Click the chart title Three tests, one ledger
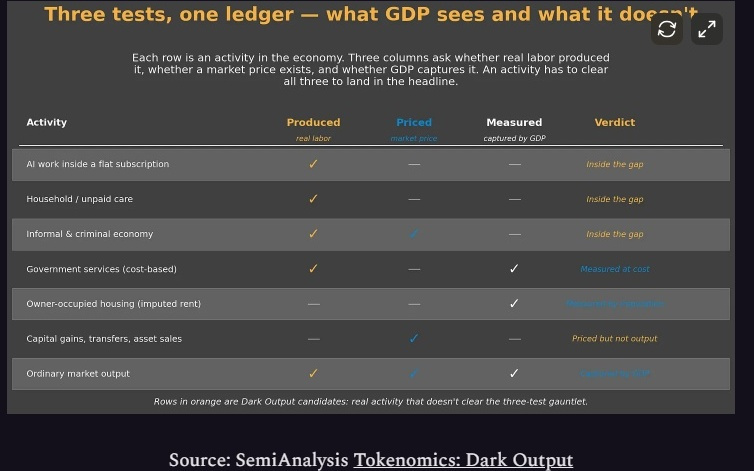Screen dimensions: 754x471 tap(169, 14)
